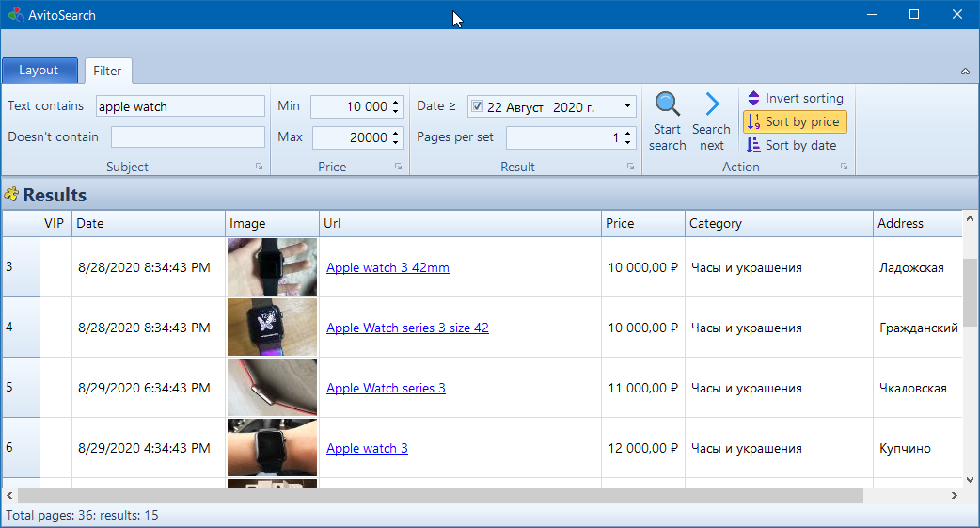Click the Text contains input field
980x528 pixels.
pyautogui.click(x=180, y=106)
